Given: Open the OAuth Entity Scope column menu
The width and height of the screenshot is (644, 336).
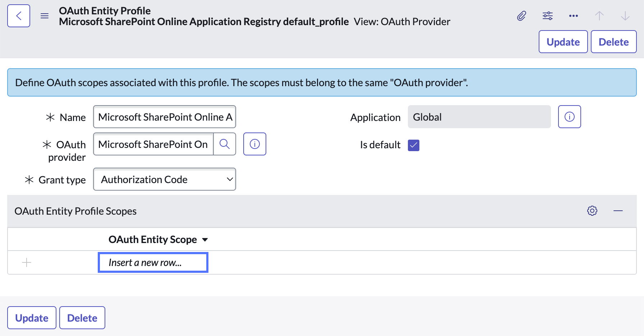Looking at the screenshot, I should click(205, 239).
